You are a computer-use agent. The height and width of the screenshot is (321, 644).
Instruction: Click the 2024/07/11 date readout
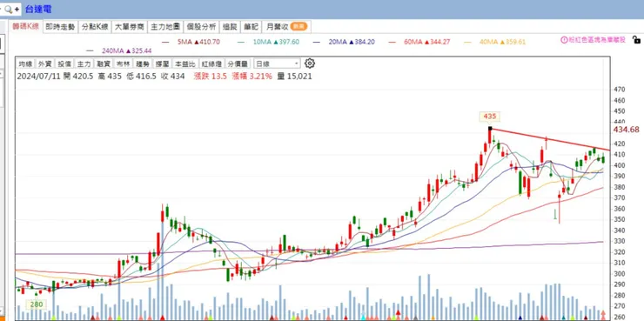pyautogui.click(x=38, y=77)
